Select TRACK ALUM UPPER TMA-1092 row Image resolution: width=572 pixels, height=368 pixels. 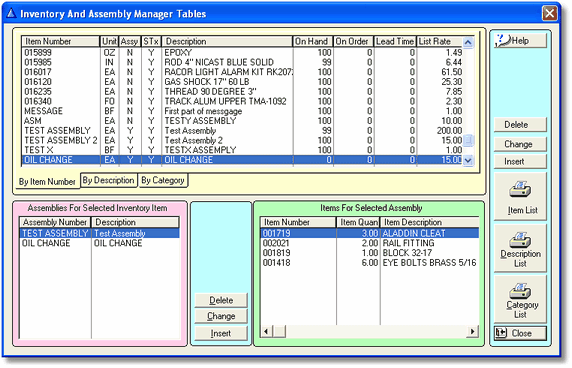pos(242,101)
